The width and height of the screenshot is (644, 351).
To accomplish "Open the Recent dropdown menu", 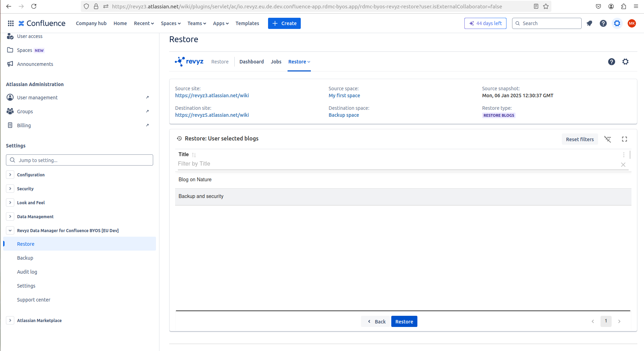I will pos(144,23).
